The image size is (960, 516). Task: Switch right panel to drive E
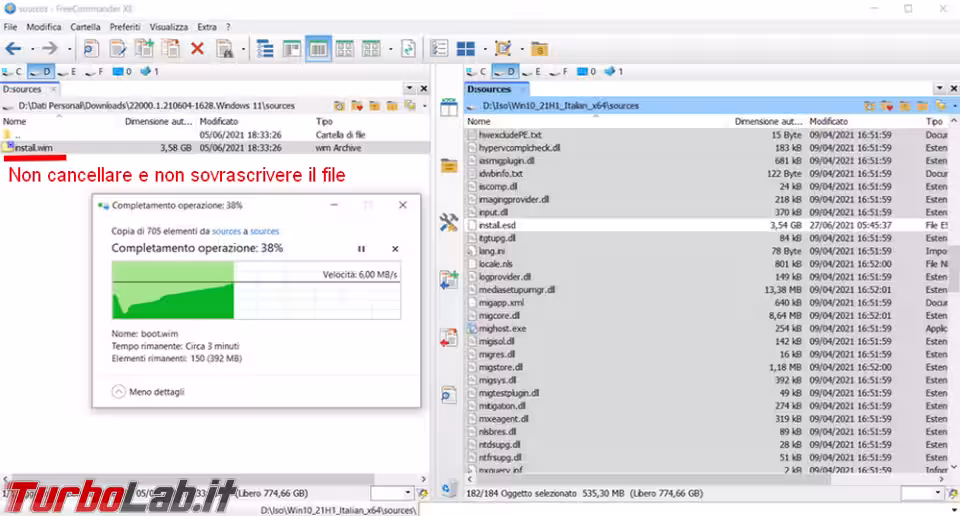(532, 71)
